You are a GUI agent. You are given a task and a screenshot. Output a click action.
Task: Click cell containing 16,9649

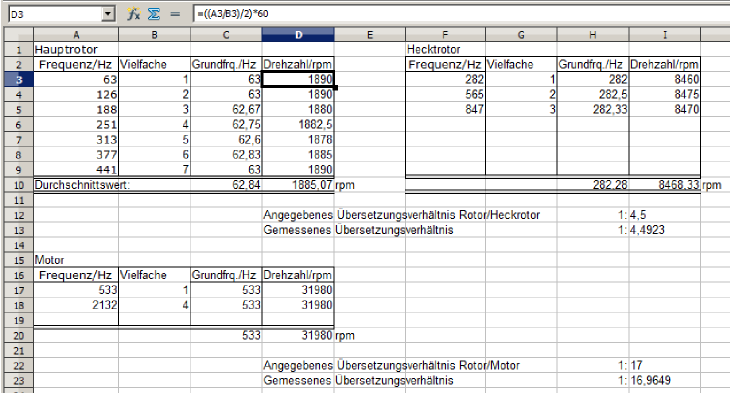pyautogui.click(x=665, y=380)
